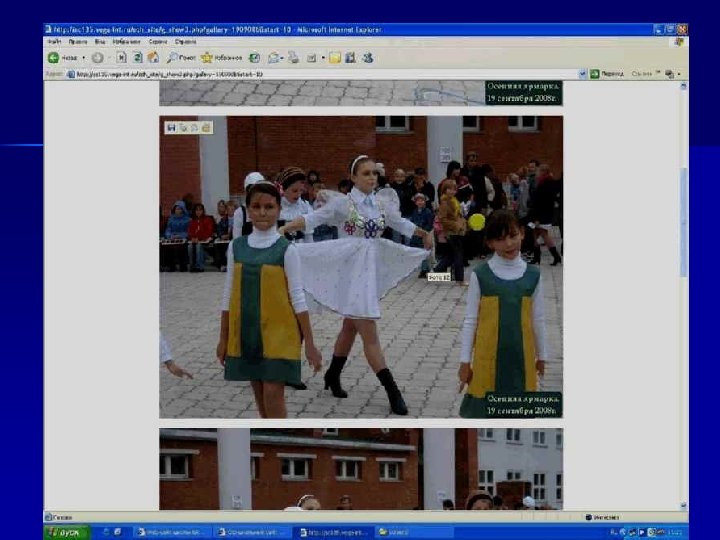Click the vertical scrollbar thumb

tap(683, 222)
